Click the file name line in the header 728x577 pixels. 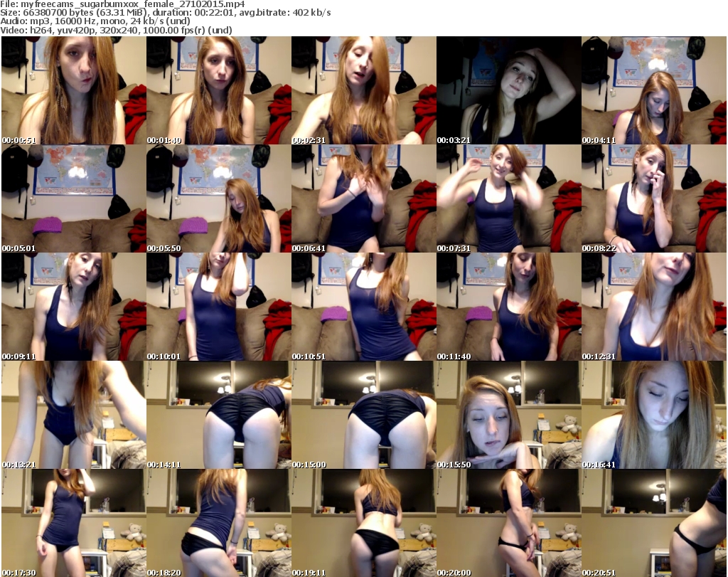[x=122, y=4]
